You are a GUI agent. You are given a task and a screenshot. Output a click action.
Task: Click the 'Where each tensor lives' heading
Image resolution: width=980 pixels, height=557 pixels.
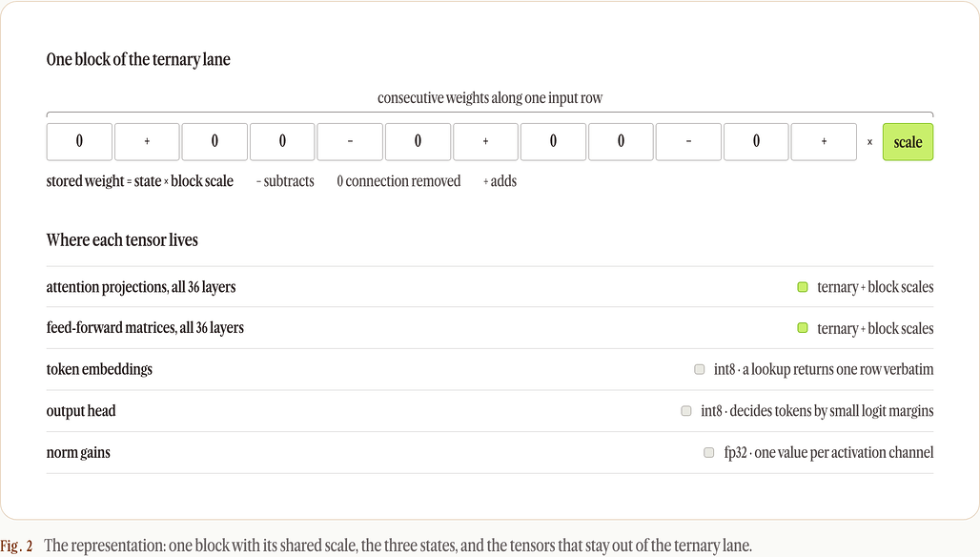[122, 240]
